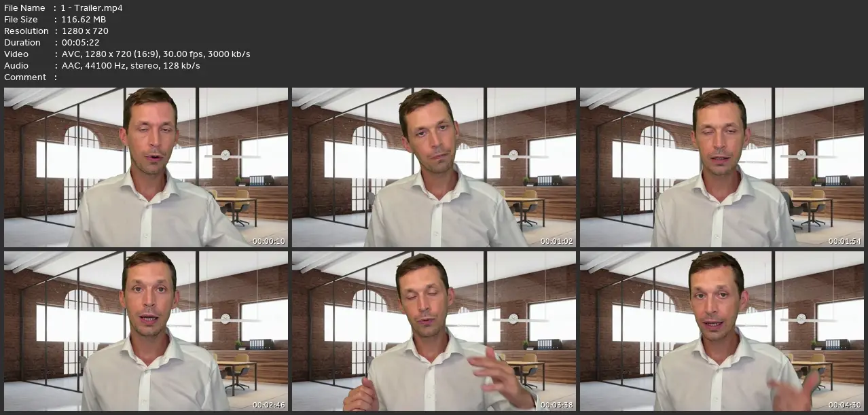Image resolution: width=868 pixels, height=415 pixels.
Task: Select the frame timestamped 00:03:38
Action: 434,331
